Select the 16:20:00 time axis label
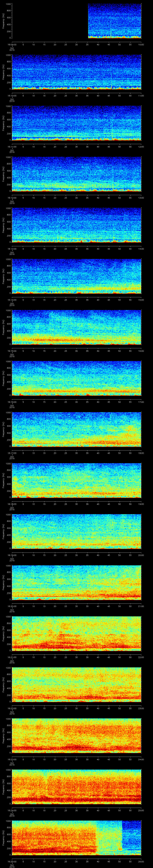The width and height of the screenshot is (153, 868). [x=12, y=606]
